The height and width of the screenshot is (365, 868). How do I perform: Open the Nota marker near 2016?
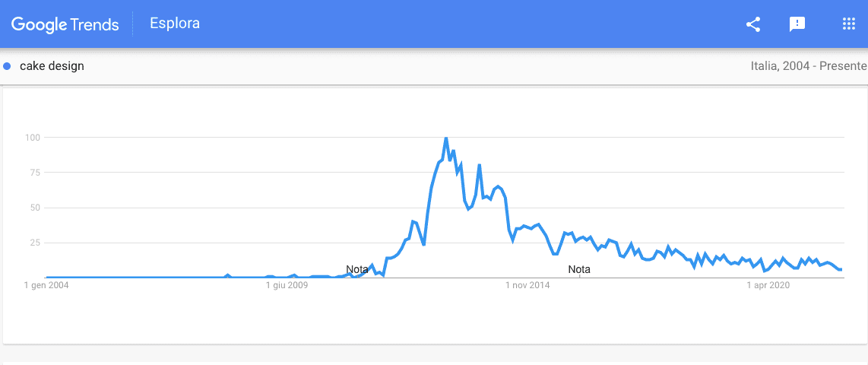coord(579,270)
